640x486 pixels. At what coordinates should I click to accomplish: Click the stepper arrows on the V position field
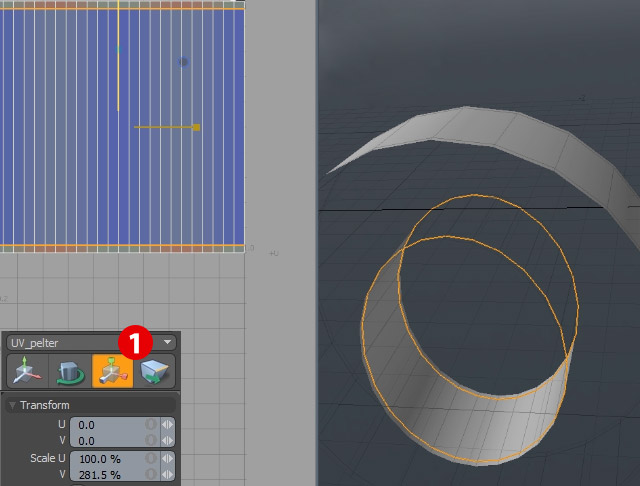[x=167, y=441]
